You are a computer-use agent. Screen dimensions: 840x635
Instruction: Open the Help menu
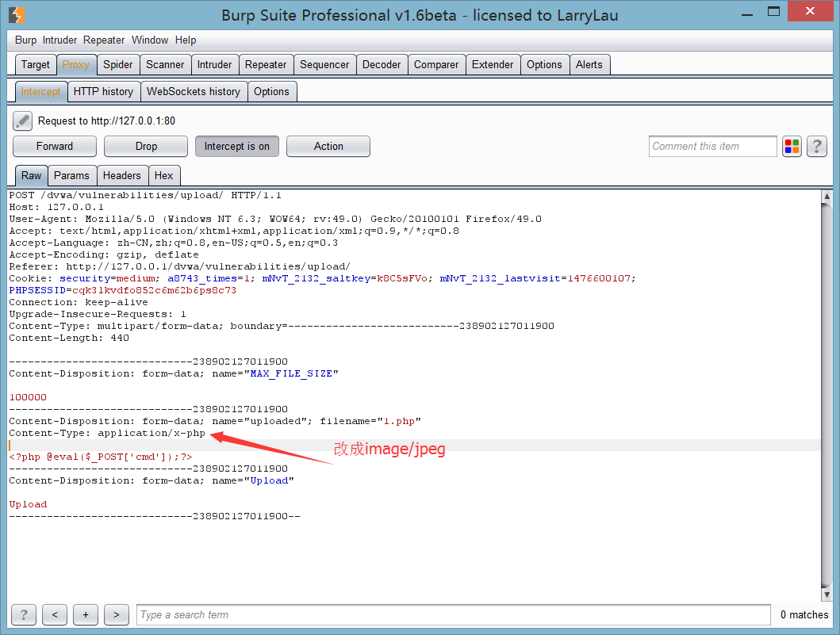coord(186,40)
